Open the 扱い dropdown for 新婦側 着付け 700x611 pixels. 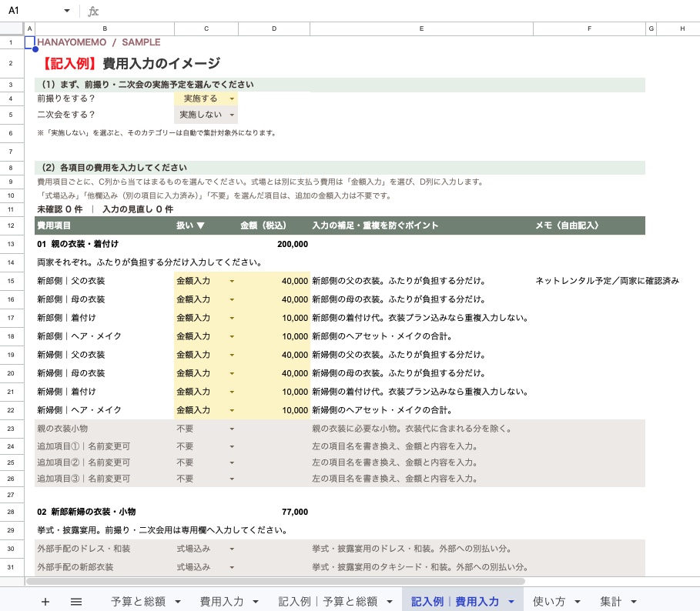232,392
